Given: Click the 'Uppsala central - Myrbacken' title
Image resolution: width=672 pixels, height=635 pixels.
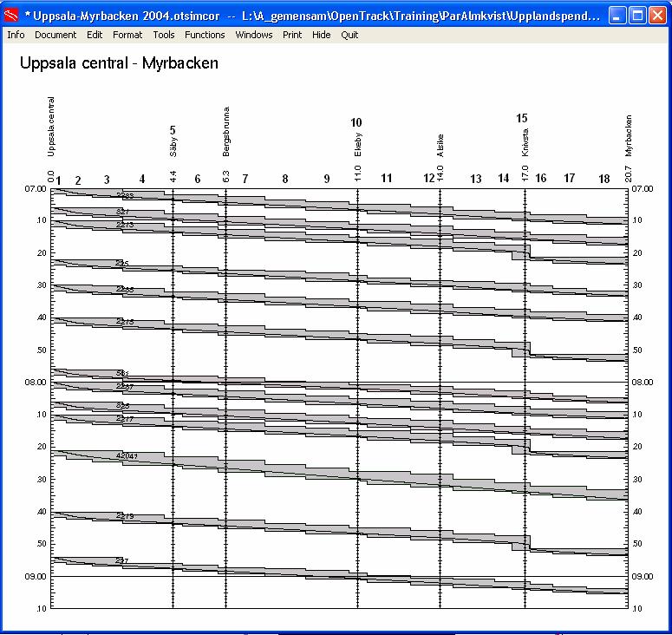Looking at the screenshot, I should pyautogui.click(x=119, y=63).
